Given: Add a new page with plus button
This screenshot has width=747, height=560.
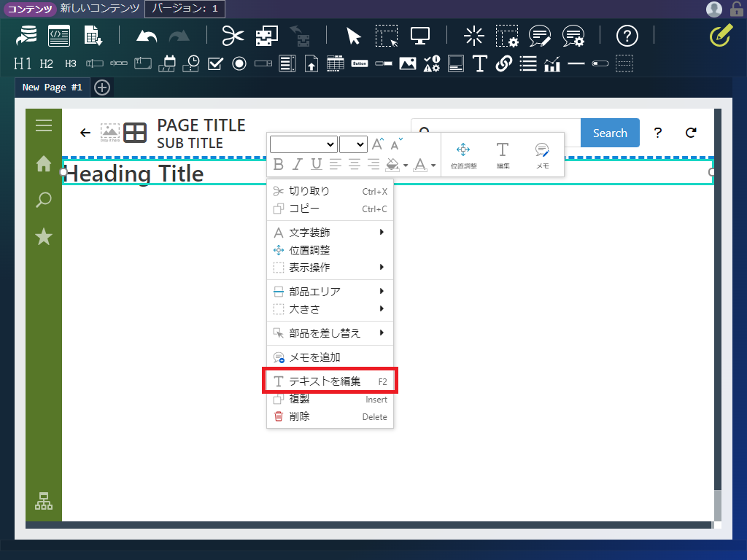Looking at the screenshot, I should tap(102, 87).
